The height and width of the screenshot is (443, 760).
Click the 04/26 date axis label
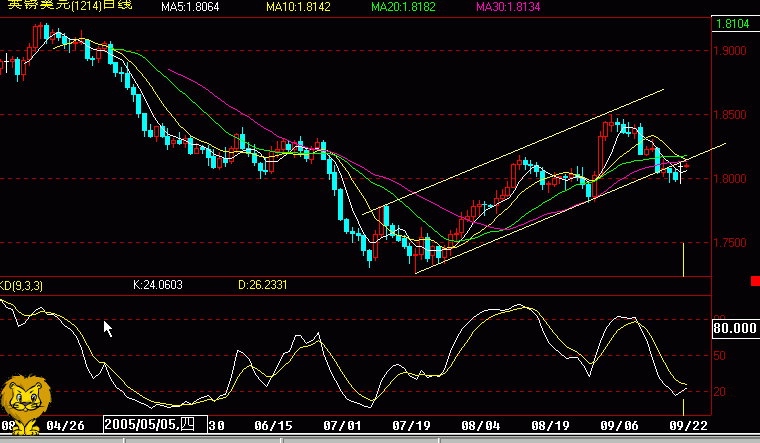(65, 426)
